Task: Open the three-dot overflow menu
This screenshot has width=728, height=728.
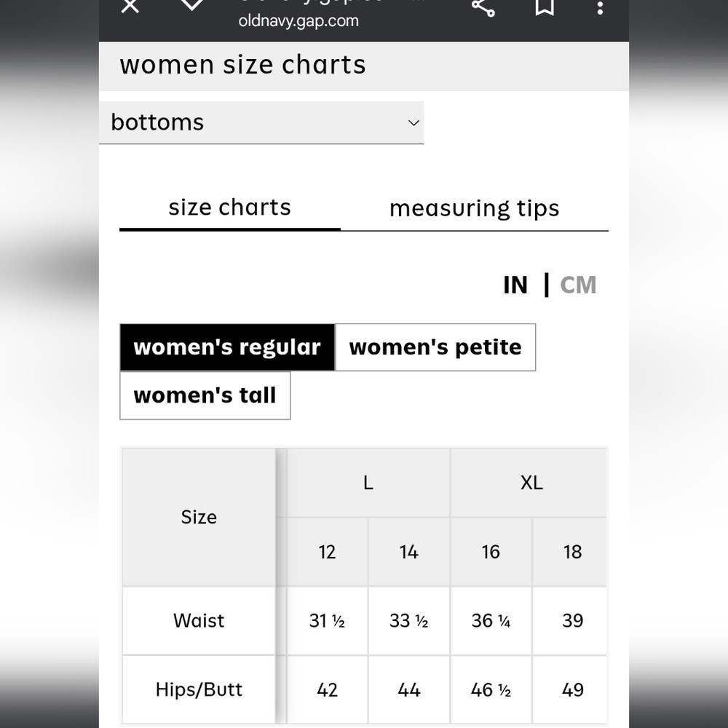Action: (600, 7)
